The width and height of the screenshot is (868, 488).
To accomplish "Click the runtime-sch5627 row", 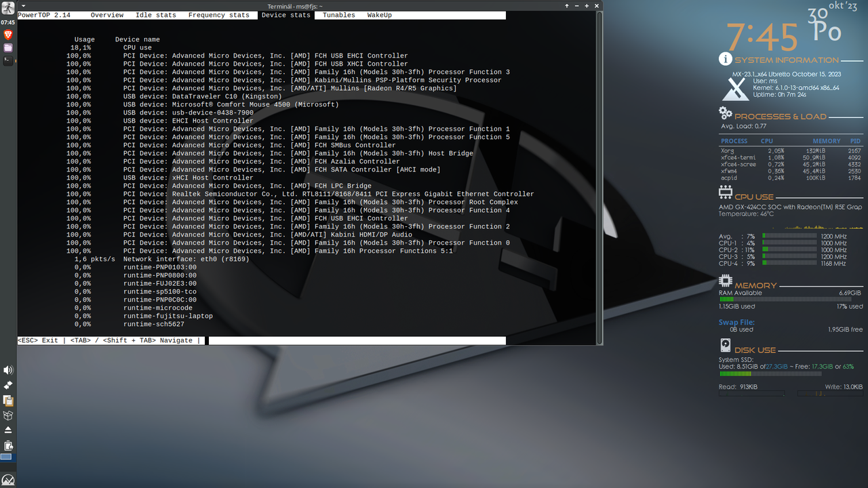I will click(130, 324).
